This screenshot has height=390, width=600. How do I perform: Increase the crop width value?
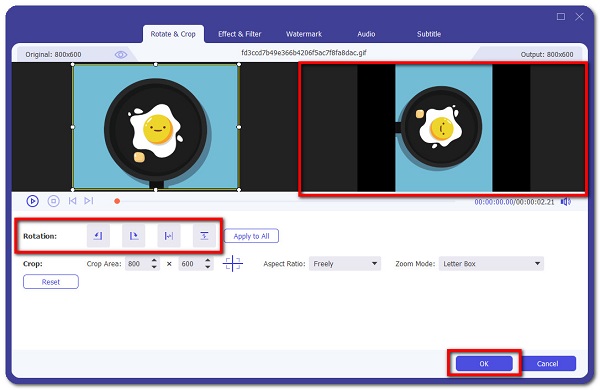point(154,260)
